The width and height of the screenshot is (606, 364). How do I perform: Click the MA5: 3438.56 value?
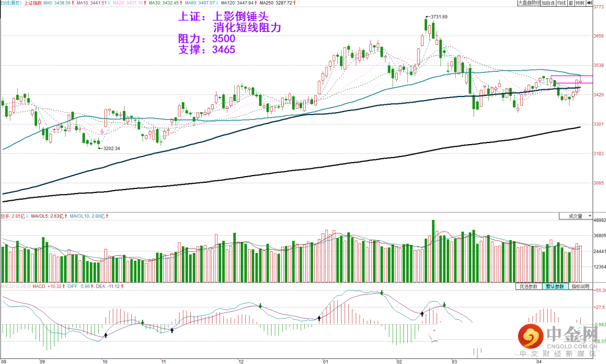click(x=57, y=3)
